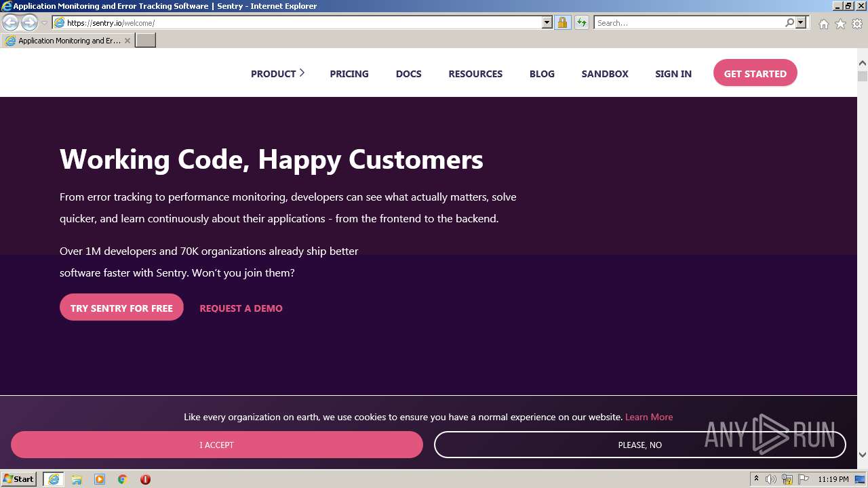Open a new blank tab
Viewport: 868px width, 488px height.
[146, 41]
